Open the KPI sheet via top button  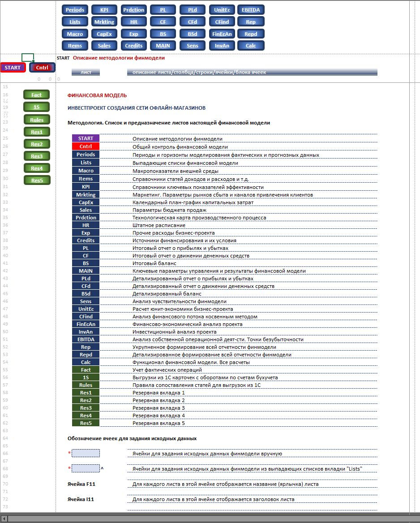104,10
